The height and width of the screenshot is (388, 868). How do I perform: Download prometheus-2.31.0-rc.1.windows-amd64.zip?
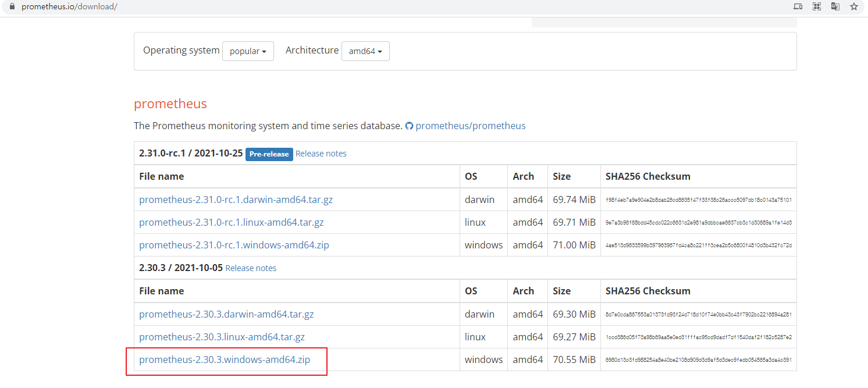[x=234, y=245]
